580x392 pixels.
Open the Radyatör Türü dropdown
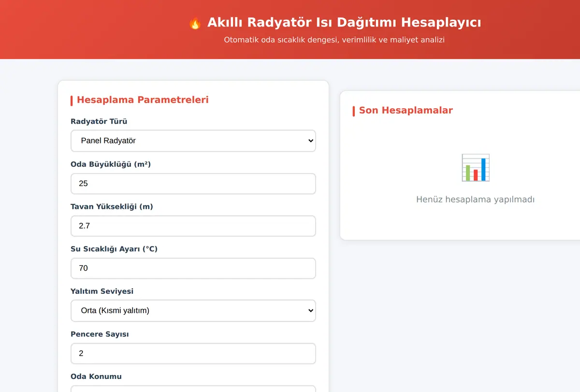[x=193, y=141]
